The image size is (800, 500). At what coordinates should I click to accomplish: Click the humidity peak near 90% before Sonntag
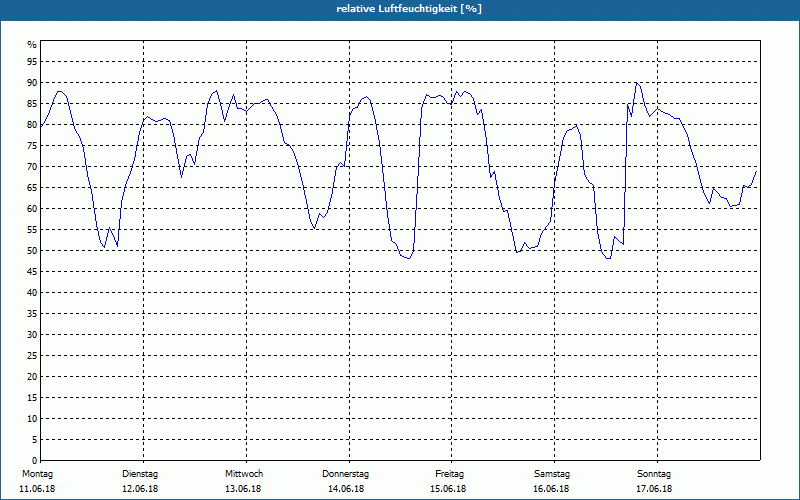coord(636,83)
